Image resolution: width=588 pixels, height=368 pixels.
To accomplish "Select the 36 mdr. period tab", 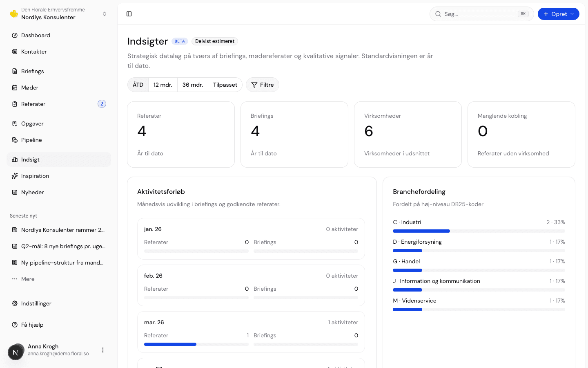I will (x=193, y=85).
